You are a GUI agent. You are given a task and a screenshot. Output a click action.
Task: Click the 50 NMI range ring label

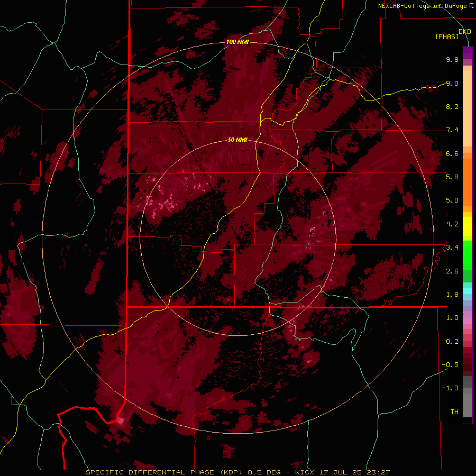coord(237,140)
